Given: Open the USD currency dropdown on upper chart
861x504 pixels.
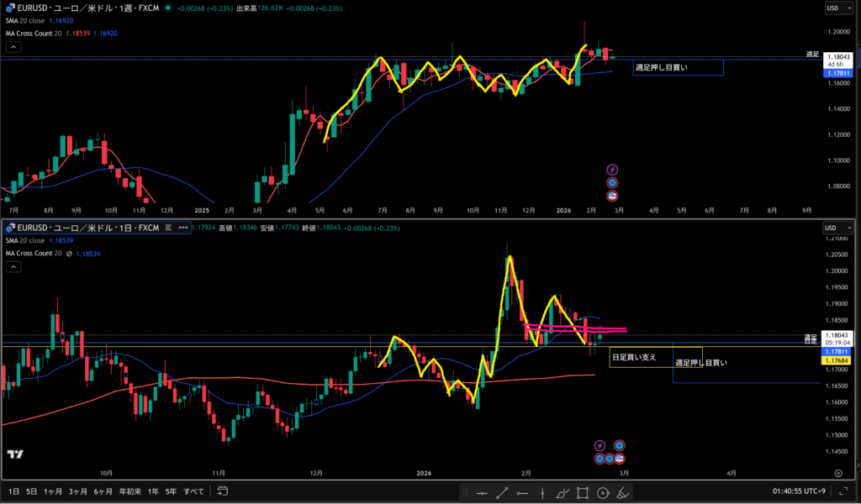Looking at the screenshot, I should (x=837, y=8).
